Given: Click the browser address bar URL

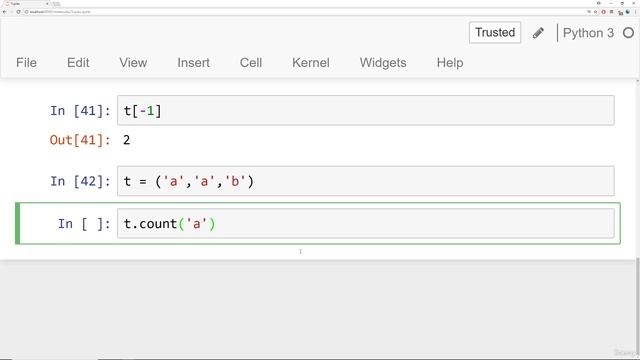Looking at the screenshot, I should coord(60,12).
